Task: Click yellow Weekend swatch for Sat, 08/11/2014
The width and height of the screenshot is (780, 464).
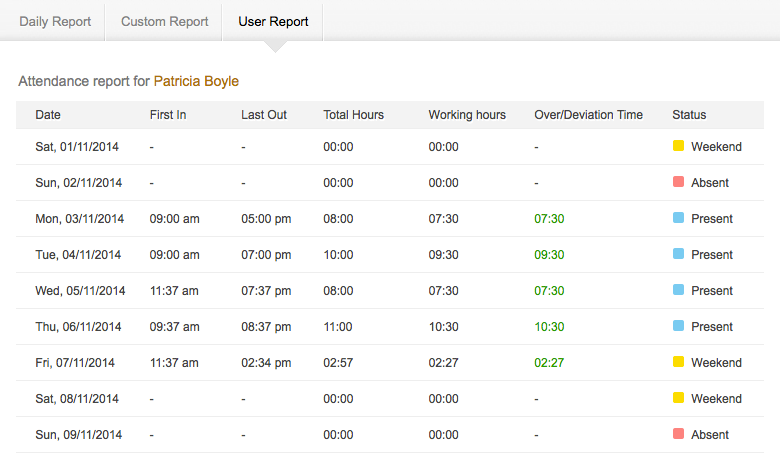Action: (x=679, y=397)
